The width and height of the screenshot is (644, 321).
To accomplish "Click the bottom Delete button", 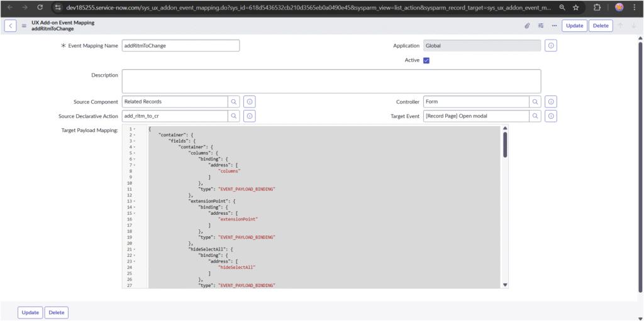I will click(x=56, y=312).
